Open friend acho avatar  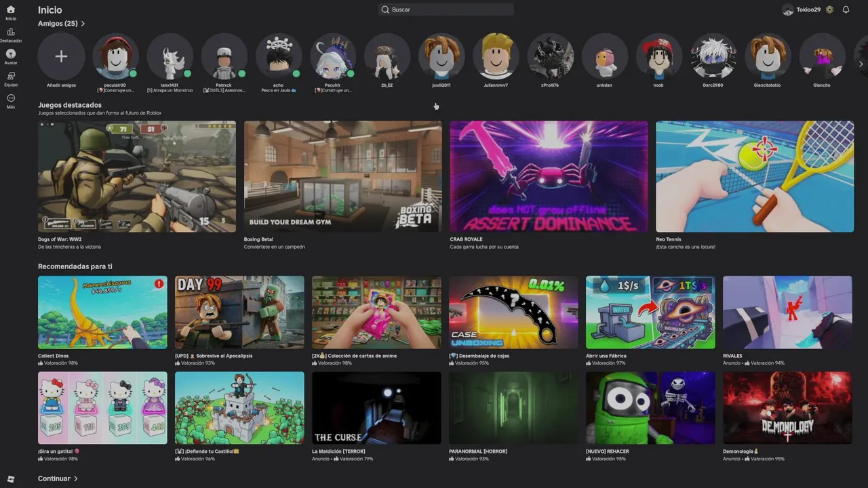[x=278, y=56]
